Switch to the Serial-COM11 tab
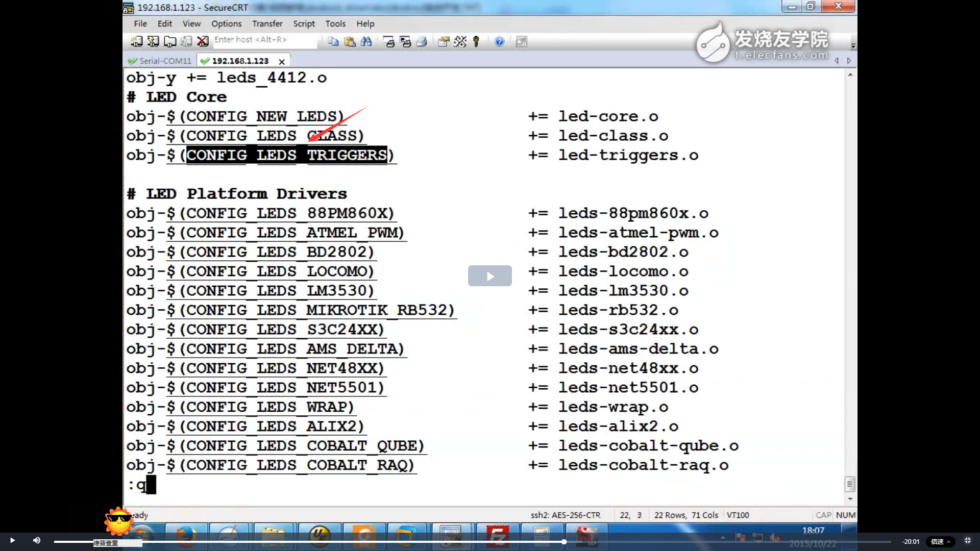 (x=160, y=61)
